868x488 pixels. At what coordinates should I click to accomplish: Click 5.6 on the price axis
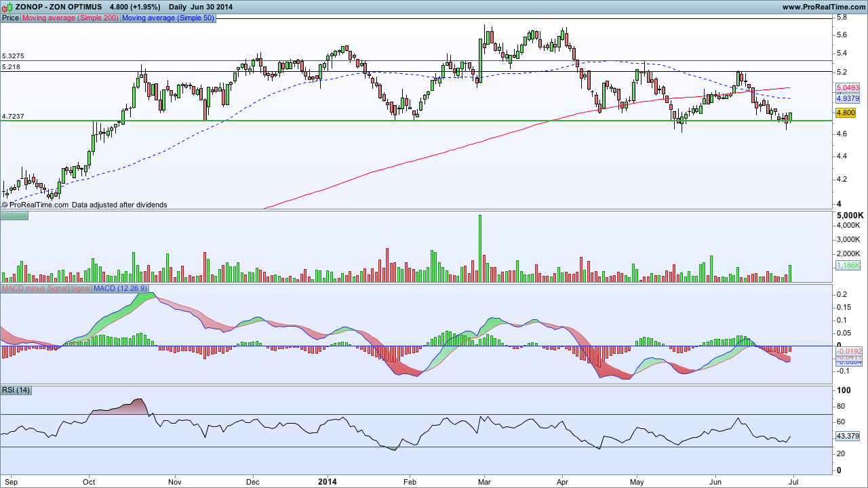click(842, 35)
